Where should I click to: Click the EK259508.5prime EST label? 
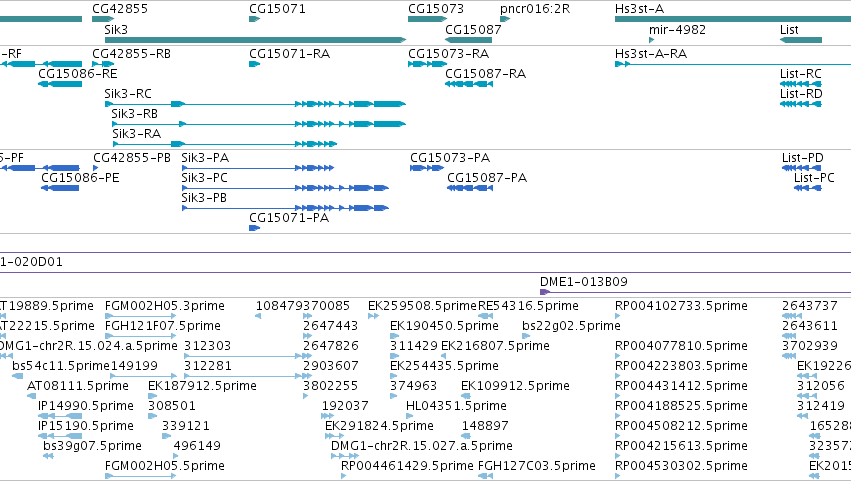pos(422,306)
